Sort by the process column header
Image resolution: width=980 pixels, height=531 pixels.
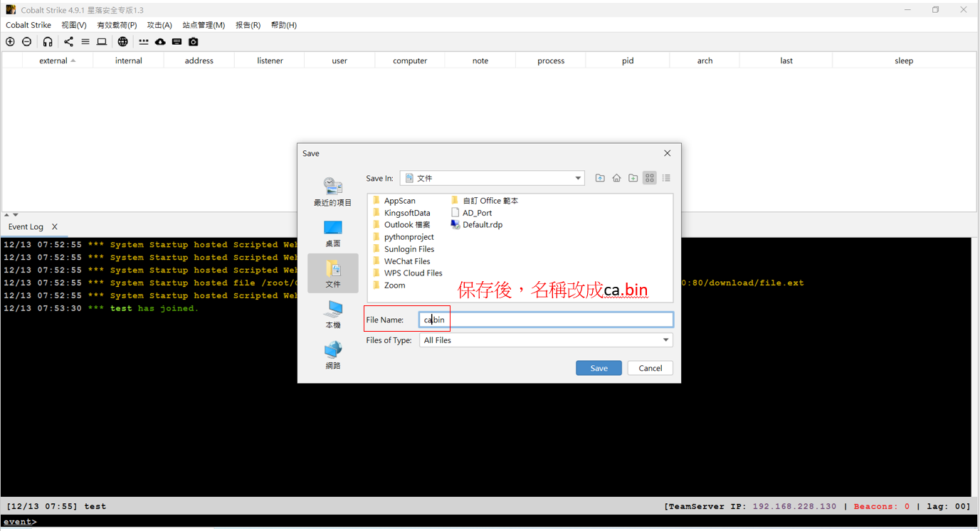[x=551, y=61]
